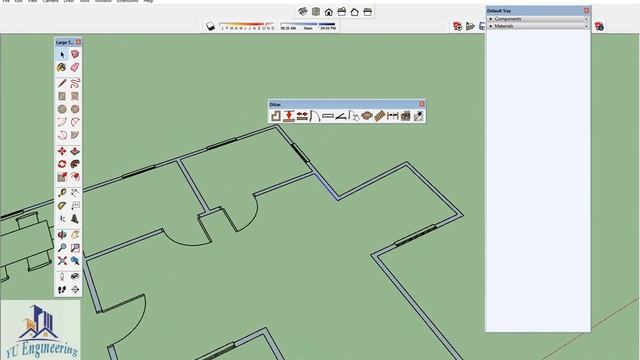Click Dibac Convert to 3D icon

406,116
